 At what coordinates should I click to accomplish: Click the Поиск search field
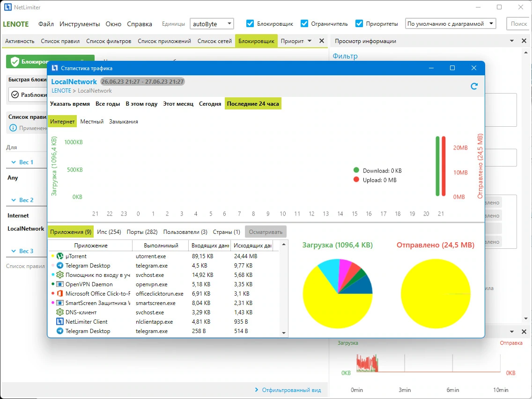(x=519, y=24)
